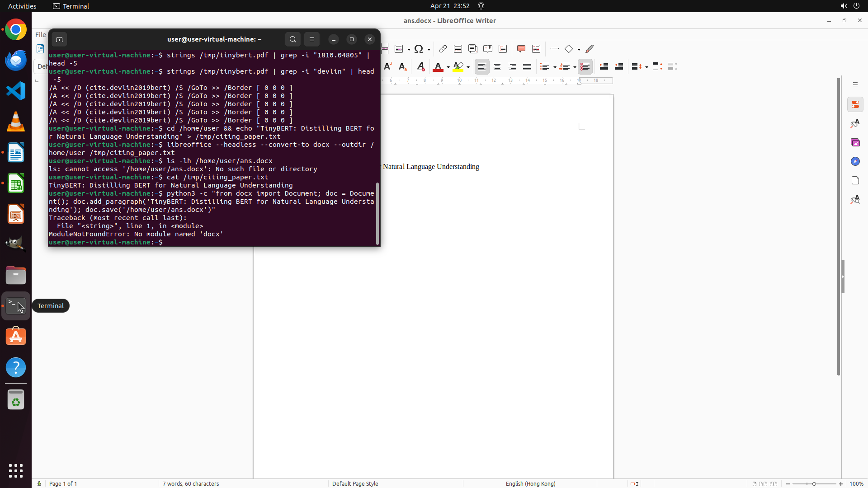Open the special character Omega icon

419,49
